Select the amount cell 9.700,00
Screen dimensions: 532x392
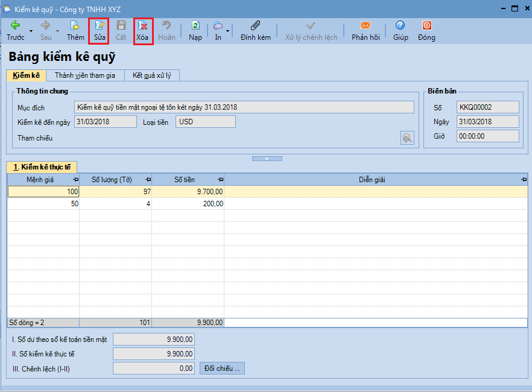pos(188,192)
